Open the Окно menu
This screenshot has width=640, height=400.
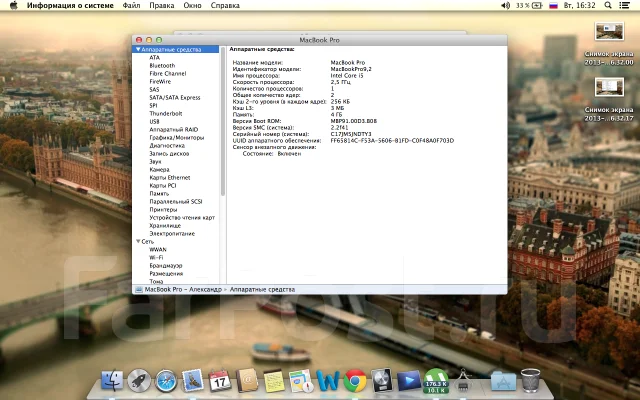click(x=192, y=6)
